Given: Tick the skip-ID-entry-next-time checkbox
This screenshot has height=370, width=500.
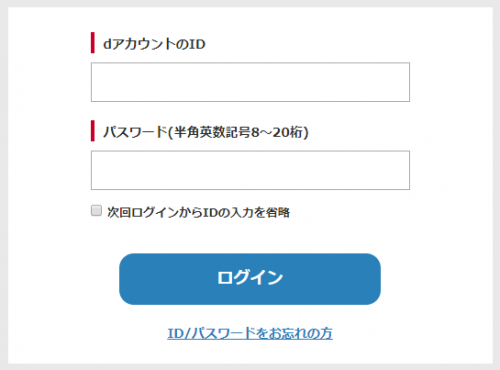Looking at the screenshot, I should (x=96, y=211).
